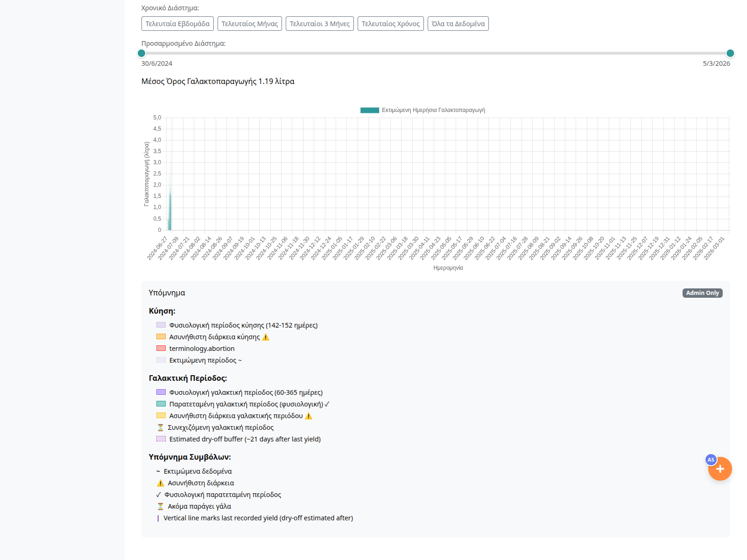Screen dimensions: 747x560
Task: Click the warning icon for "Ασυνήθιστη διάρκεια γαλακτικής περιόδου"
Action: tap(308, 416)
